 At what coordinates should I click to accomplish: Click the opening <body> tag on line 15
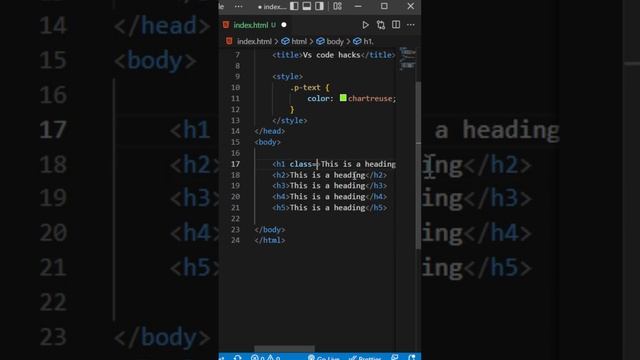pos(267,142)
